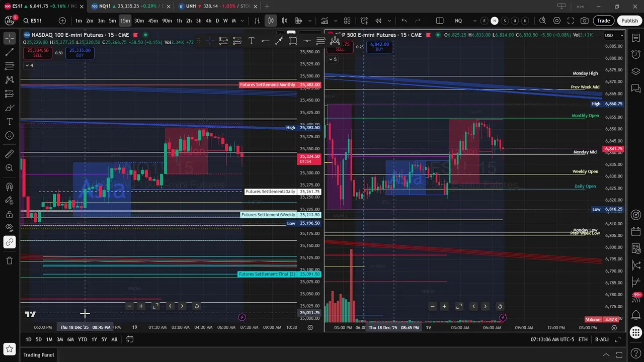
Task: Toggle the E color sync flag
Action: pyautogui.click(x=484, y=21)
